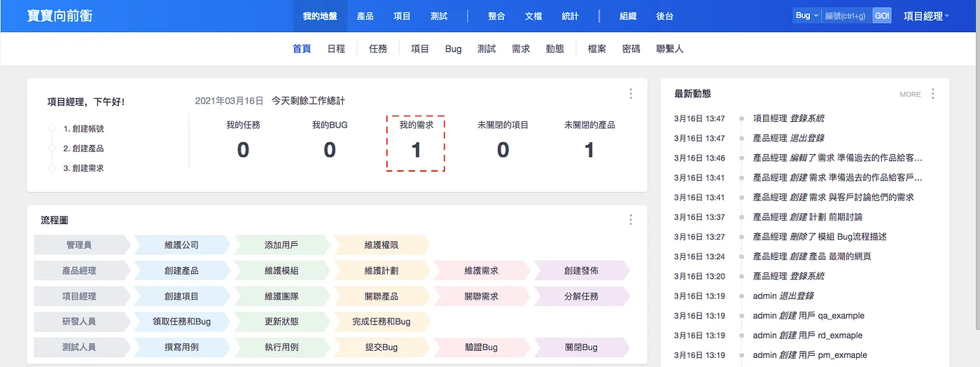Click the 我的任務 count
This screenshot has width=980, height=367.
243,150
